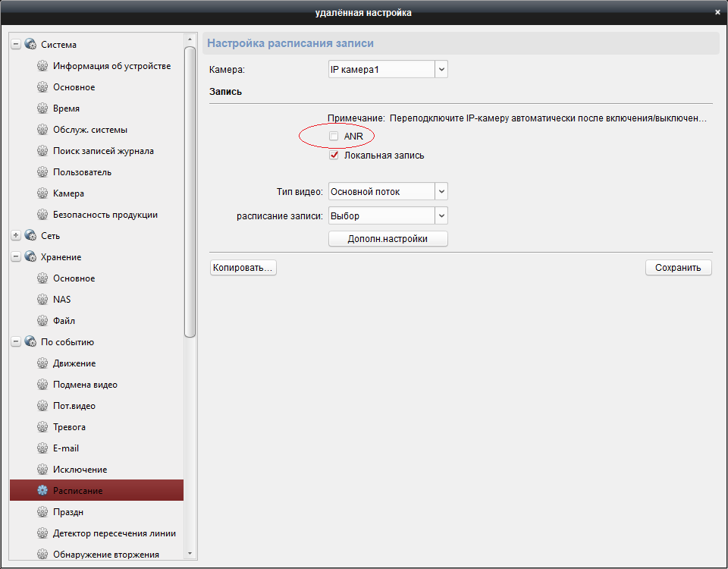Click the sidebar scroll down arrow
The height and width of the screenshot is (569, 728).
click(x=190, y=555)
